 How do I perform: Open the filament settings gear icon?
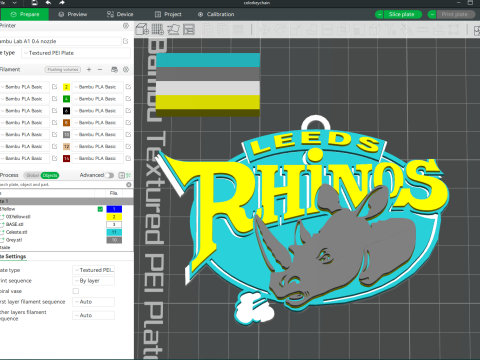pyautogui.click(x=126, y=69)
